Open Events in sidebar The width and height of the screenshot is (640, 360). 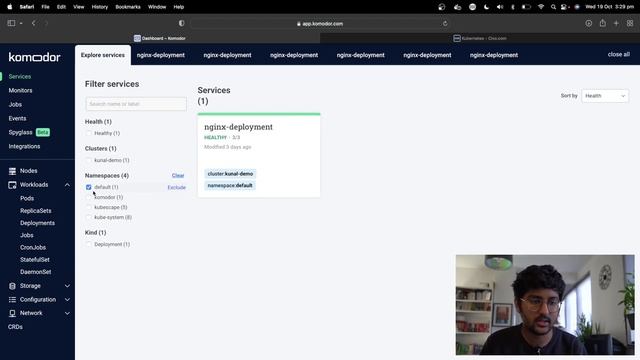click(17, 118)
